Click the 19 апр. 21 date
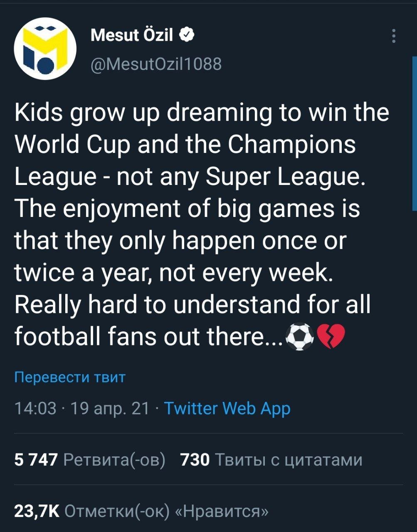 (x=110, y=409)
